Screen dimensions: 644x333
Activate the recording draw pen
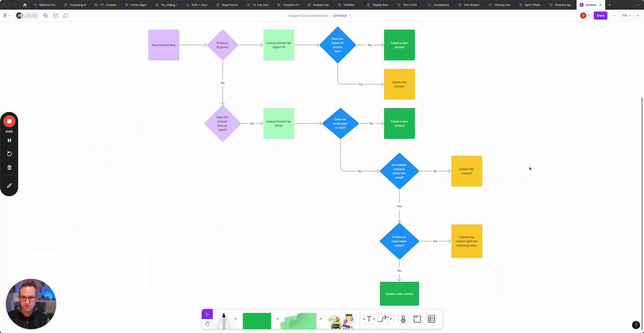(9, 185)
